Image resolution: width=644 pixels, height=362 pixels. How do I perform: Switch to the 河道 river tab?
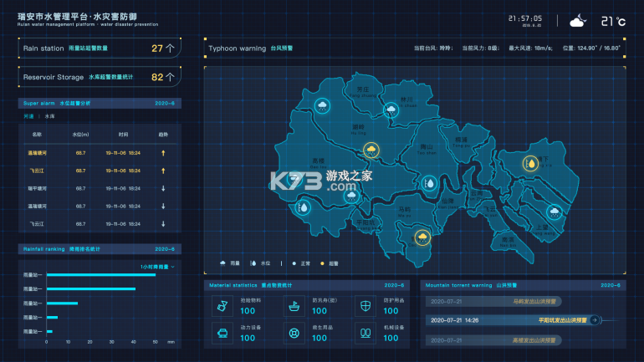point(28,116)
